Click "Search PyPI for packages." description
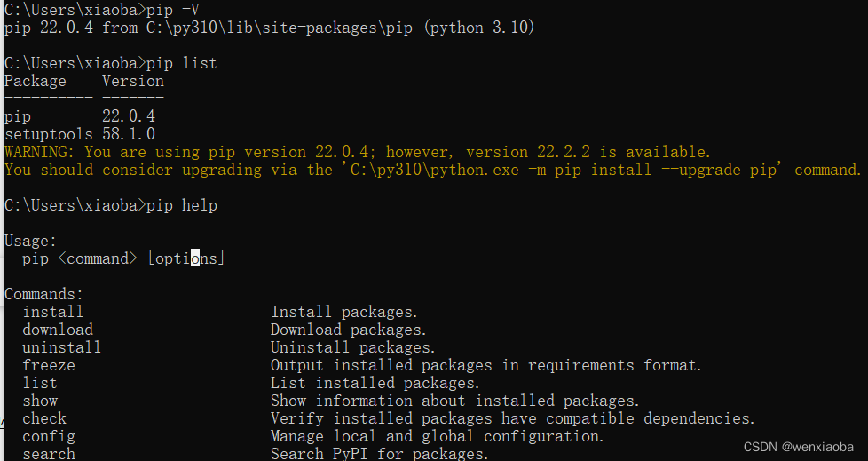The height and width of the screenshot is (461, 868). tap(379, 454)
